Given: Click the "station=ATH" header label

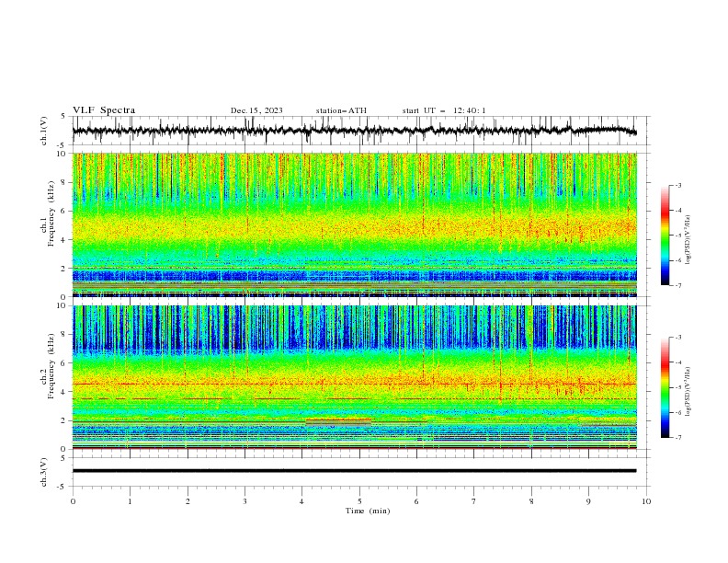Looking at the screenshot, I should tap(341, 110).
